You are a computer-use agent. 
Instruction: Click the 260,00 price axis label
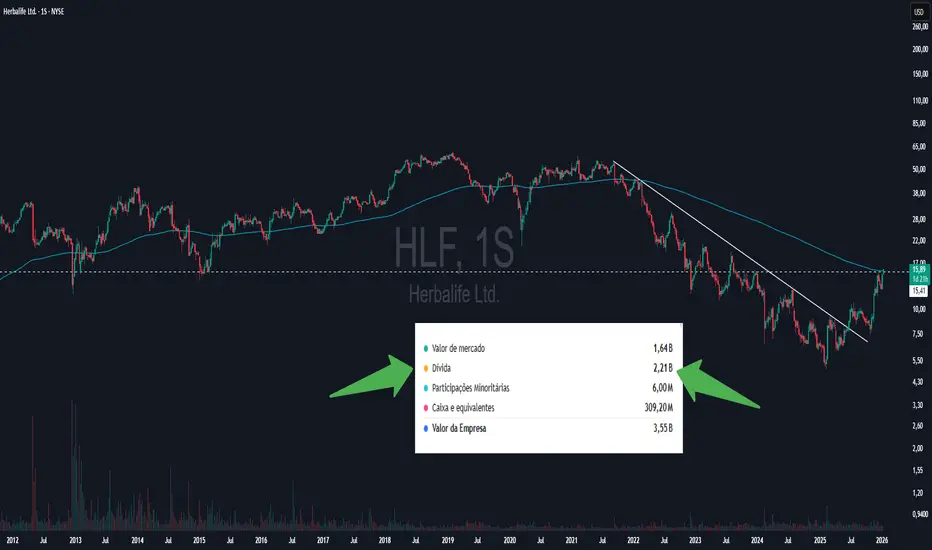(920, 27)
